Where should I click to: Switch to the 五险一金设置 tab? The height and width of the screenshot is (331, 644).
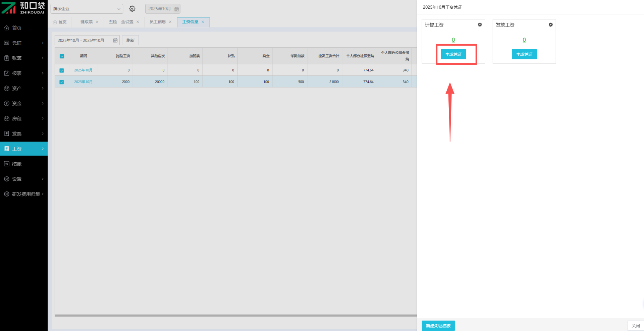tap(121, 22)
